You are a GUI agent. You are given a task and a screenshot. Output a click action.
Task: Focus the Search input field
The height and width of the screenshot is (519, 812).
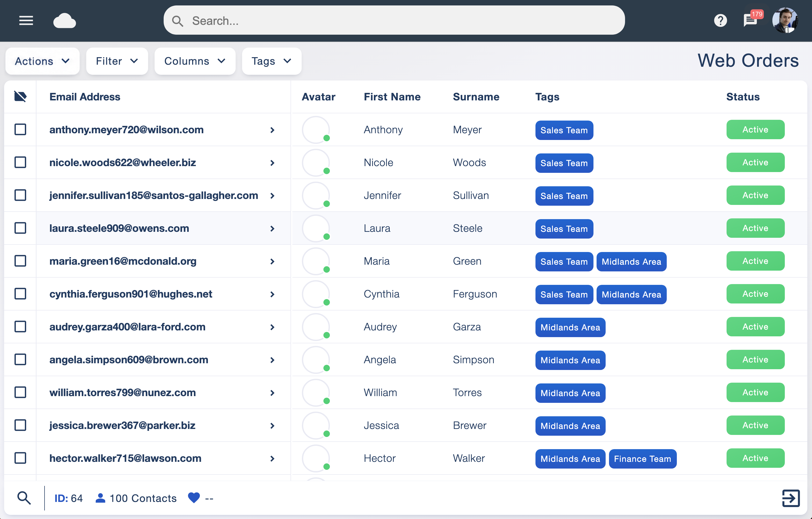(394, 20)
